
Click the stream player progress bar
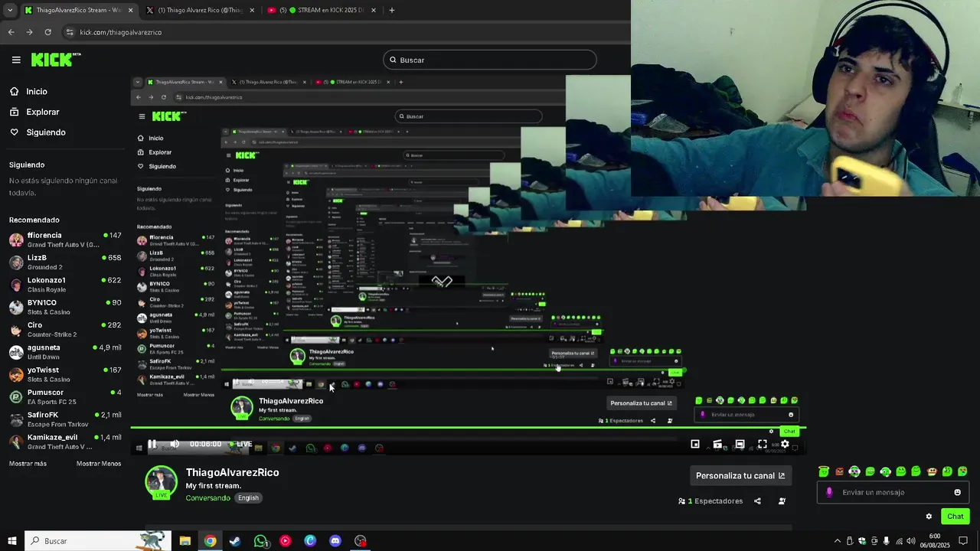point(468,428)
